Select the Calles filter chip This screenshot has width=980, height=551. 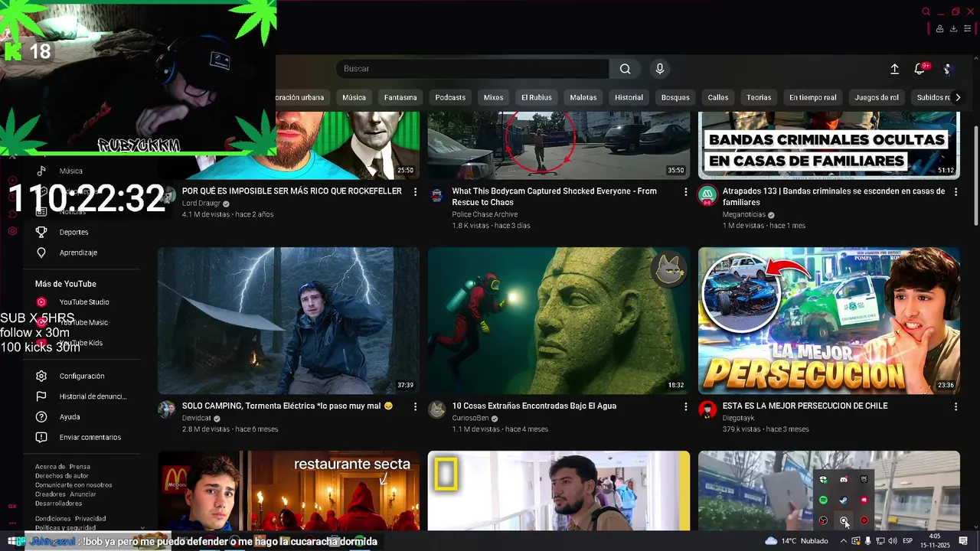tap(718, 97)
